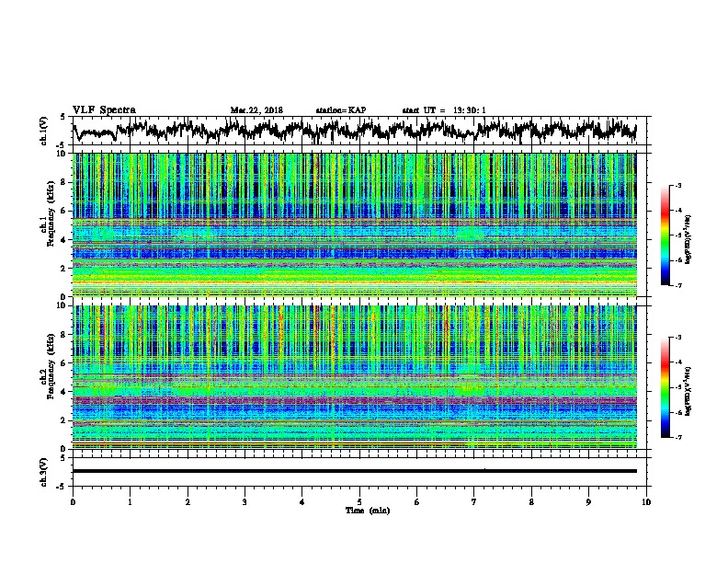728x563 pixels.
Task: Click the 5 tick on ch.1(V) axis
Action: pyautogui.click(x=63, y=117)
